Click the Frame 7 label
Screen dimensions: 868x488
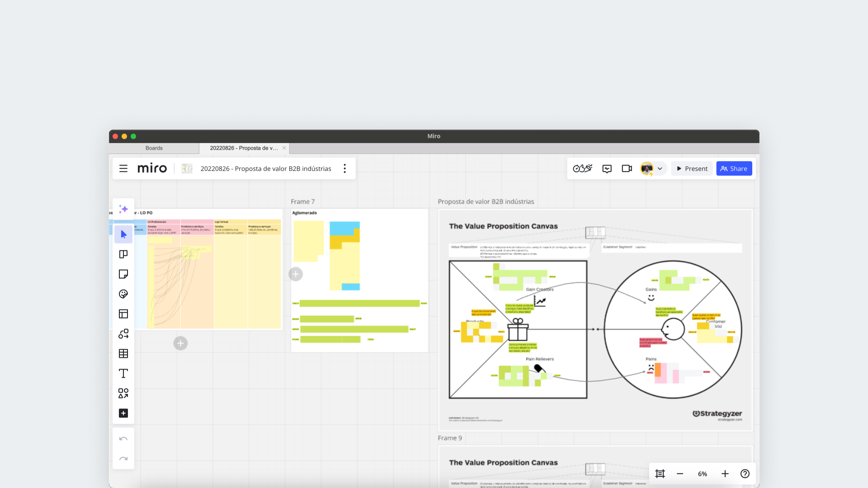tap(303, 202)
